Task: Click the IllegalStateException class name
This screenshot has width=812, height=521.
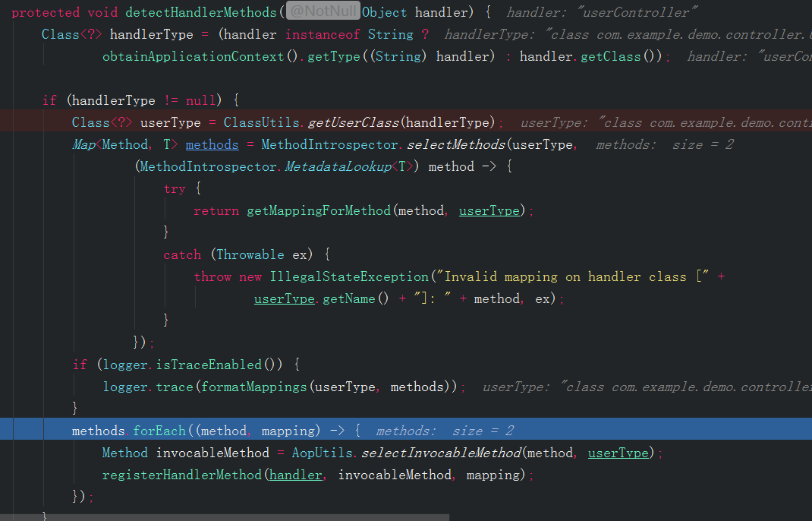Action: tap(349, 277)
